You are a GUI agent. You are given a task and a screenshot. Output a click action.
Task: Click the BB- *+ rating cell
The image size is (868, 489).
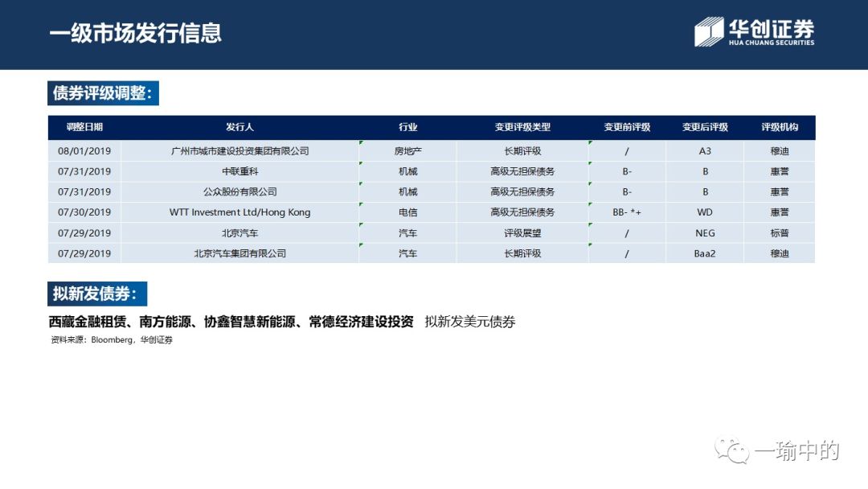[627, 212]
